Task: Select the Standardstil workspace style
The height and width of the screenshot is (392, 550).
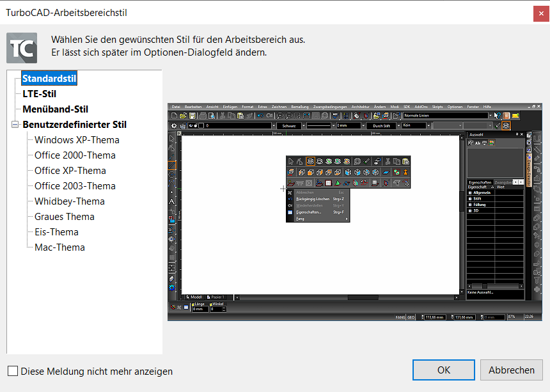Action: pos(49,78)
